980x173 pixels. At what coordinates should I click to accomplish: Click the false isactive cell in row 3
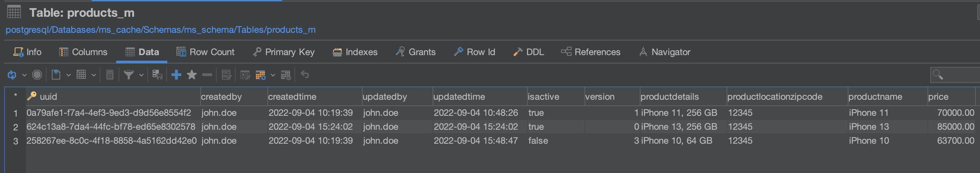pos(538,141)
